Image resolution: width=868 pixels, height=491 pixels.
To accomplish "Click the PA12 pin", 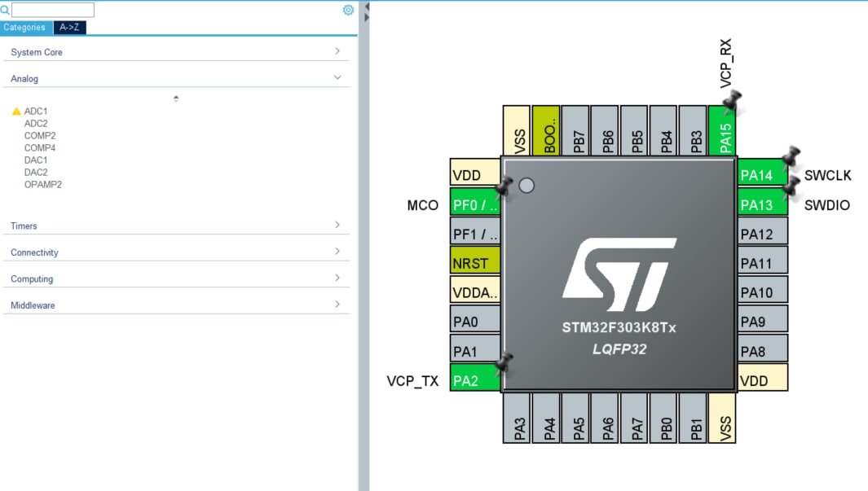I will (762, 231).
